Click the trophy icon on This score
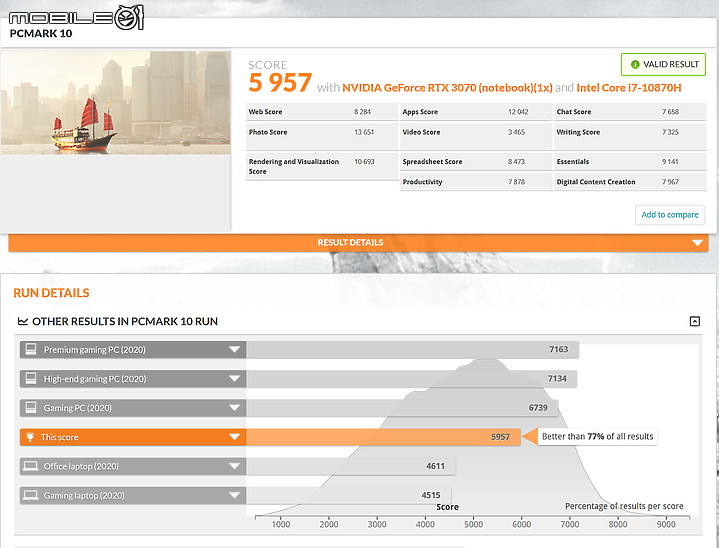The image size is (719, 548). [30, 437]
